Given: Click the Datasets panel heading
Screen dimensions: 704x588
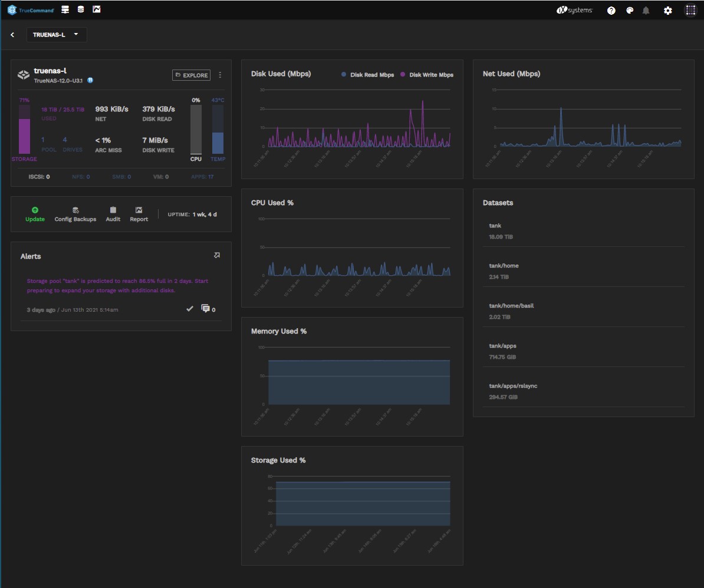Looking at the screenshot, I should tap(498, 203).
